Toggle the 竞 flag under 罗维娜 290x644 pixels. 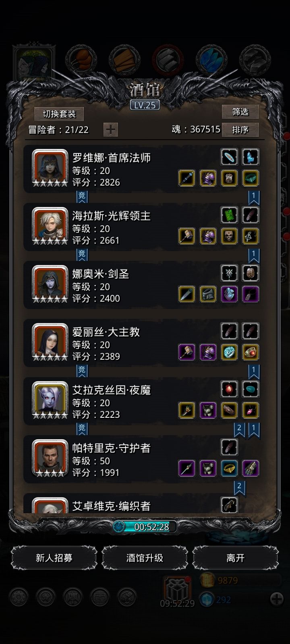(82, 197)
